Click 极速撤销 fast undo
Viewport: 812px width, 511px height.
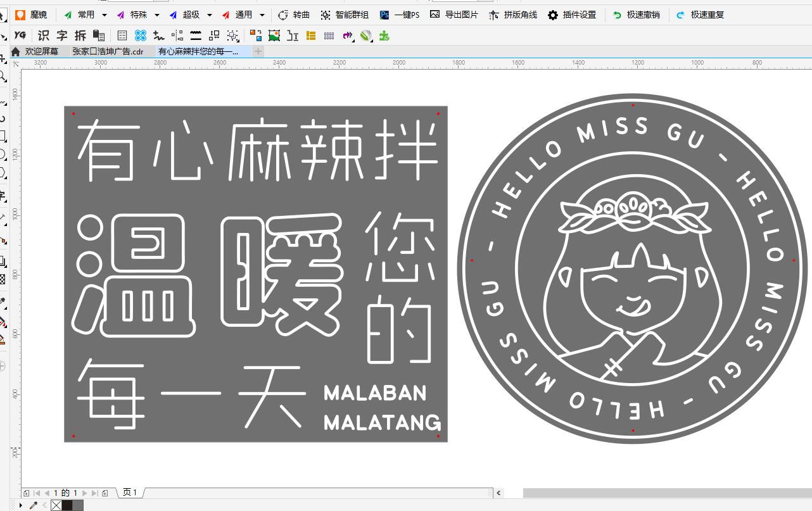coord(636,15)
